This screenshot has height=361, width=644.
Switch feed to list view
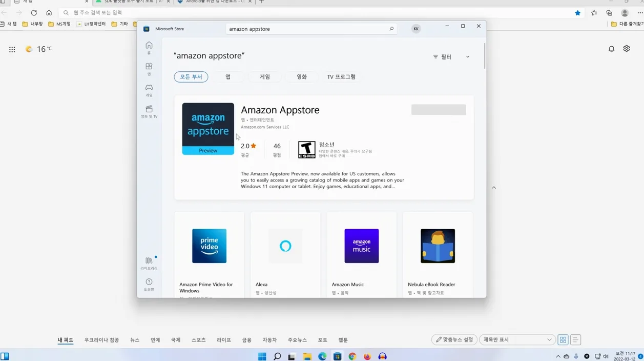point(575,339)
